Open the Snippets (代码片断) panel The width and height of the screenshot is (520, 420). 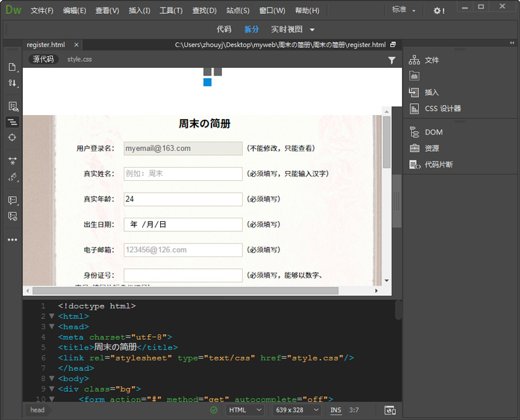[431, 164]
